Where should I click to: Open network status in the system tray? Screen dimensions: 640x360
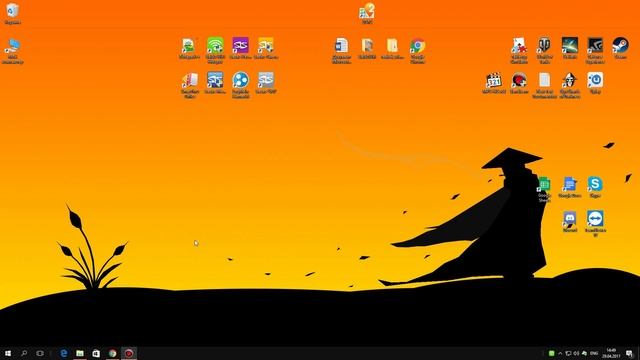click(x=568, y=353)
